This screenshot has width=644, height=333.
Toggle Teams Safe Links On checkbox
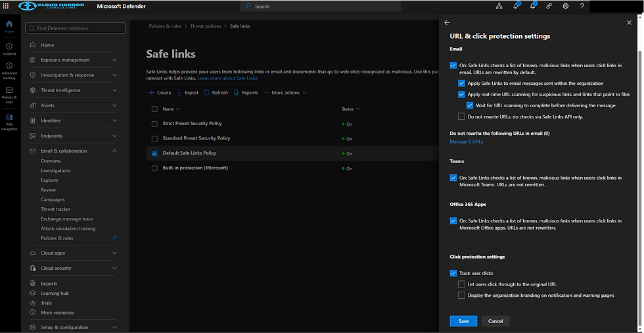[453, 178]
